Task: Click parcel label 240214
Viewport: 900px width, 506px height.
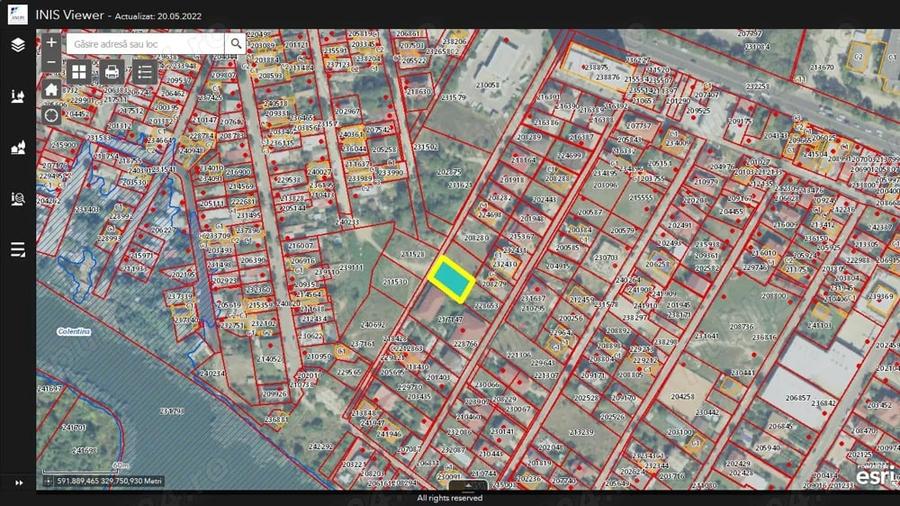Action: point(212,373)
